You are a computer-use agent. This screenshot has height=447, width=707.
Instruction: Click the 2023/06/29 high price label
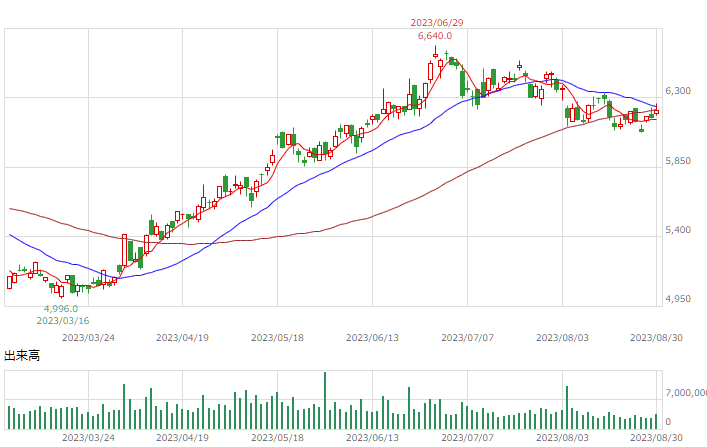(436, 23)
